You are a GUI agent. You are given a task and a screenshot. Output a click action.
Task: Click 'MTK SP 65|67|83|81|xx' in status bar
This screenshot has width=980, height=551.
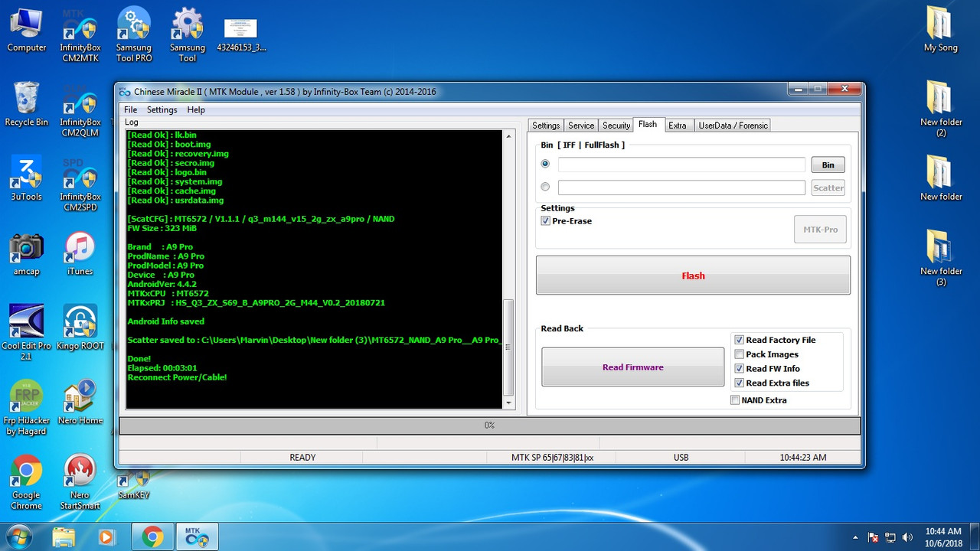coord(552,458)
